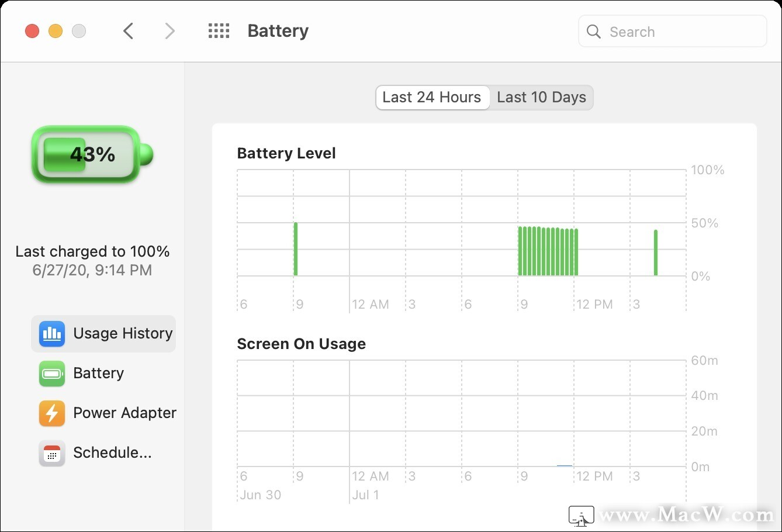Screen dimensions: 782x532
Task: Switch to Last 10 Days view
Action: tap(541, 97)
